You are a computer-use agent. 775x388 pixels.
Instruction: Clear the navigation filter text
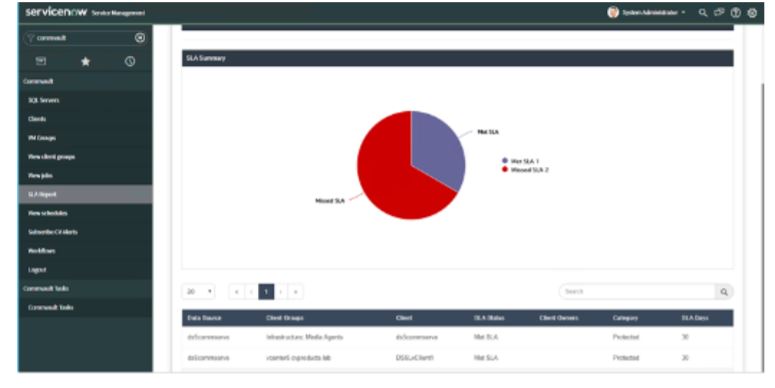pyautogui.click(x=140, y=38)
